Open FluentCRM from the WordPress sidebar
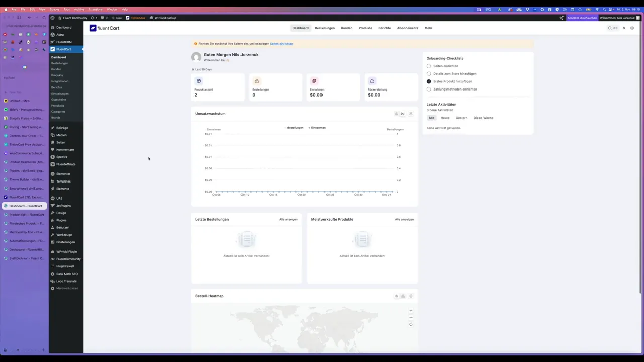644x362 pixels. (60, 42)
